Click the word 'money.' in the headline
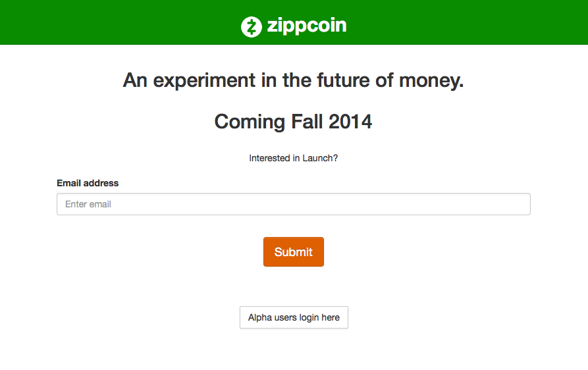The height and width of the screenshot is (370, 588). pos(432,80)
